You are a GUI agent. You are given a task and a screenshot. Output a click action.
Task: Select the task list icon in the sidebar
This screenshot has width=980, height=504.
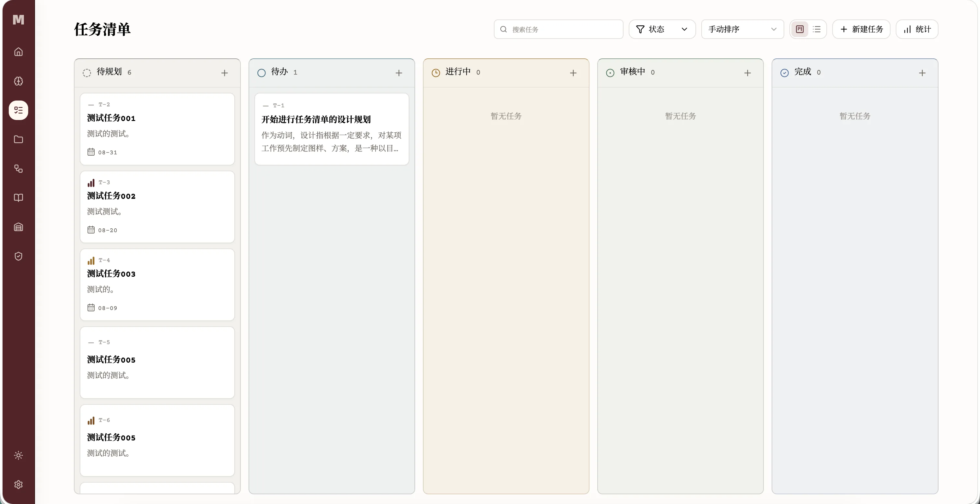coord(18,110)
